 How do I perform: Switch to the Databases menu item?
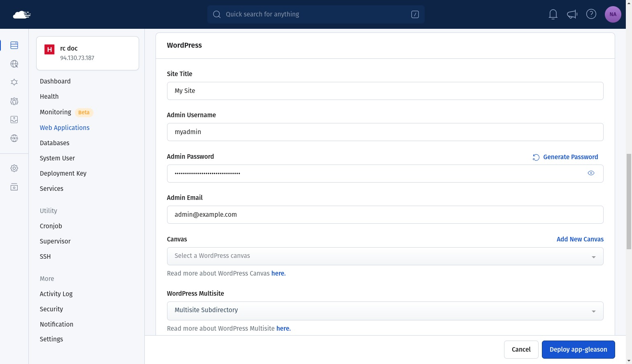point(54,143)
